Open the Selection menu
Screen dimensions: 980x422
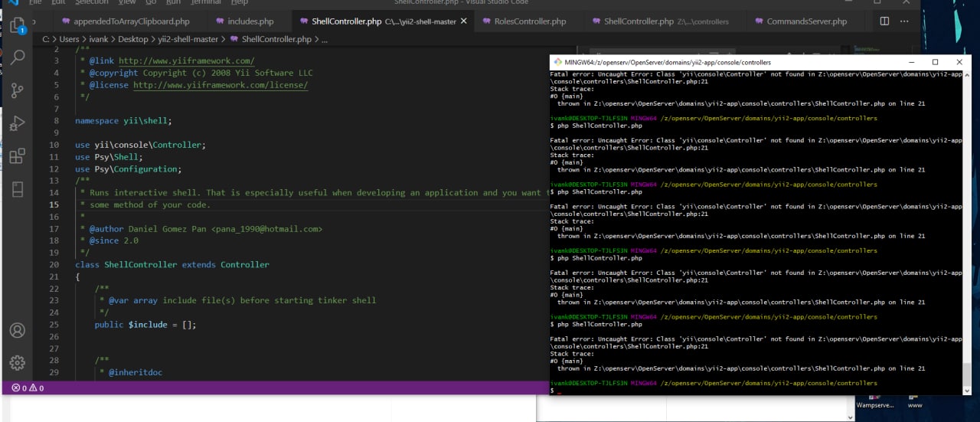[x=92, y=2]
